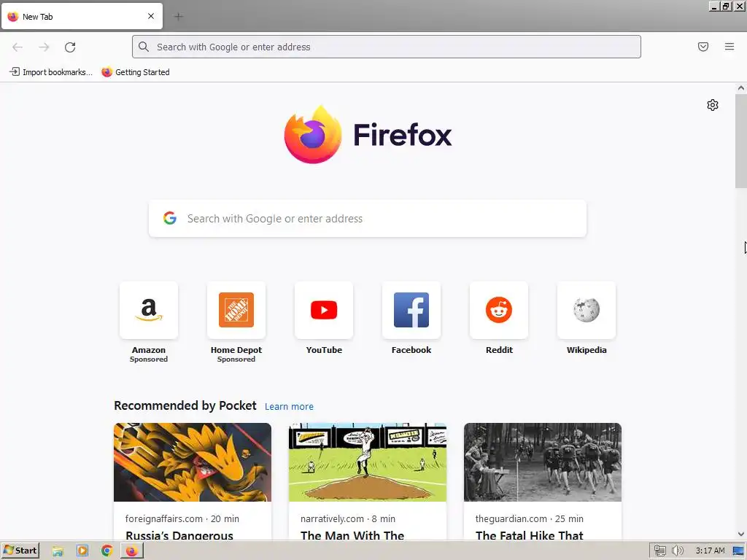Open the Getting Started bookmark
Screen dimensions: 747x560
click(136, 72)
